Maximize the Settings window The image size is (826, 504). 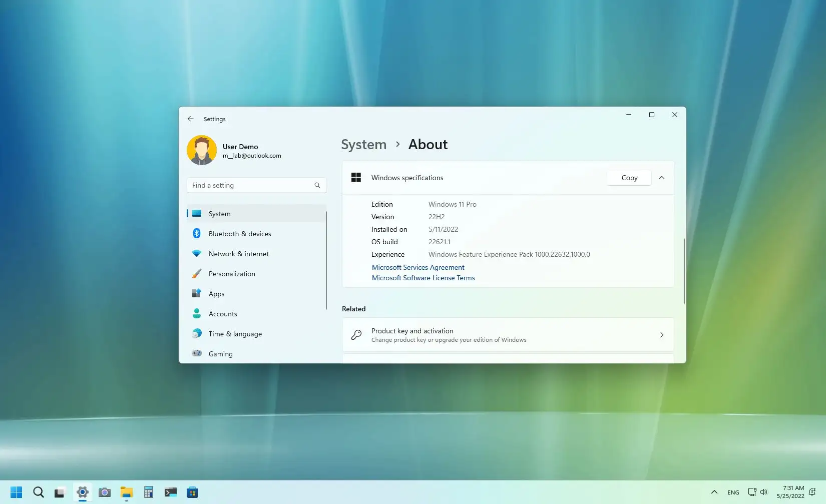pyautogui.click(x=652, y=115)
